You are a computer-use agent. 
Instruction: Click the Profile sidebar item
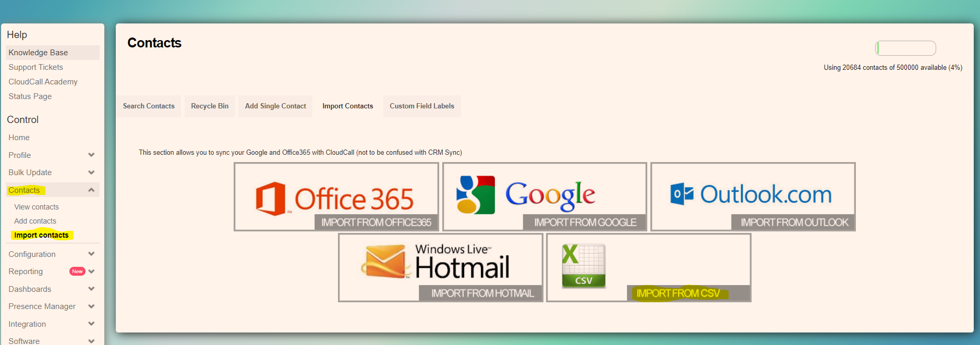coord(19,155)
